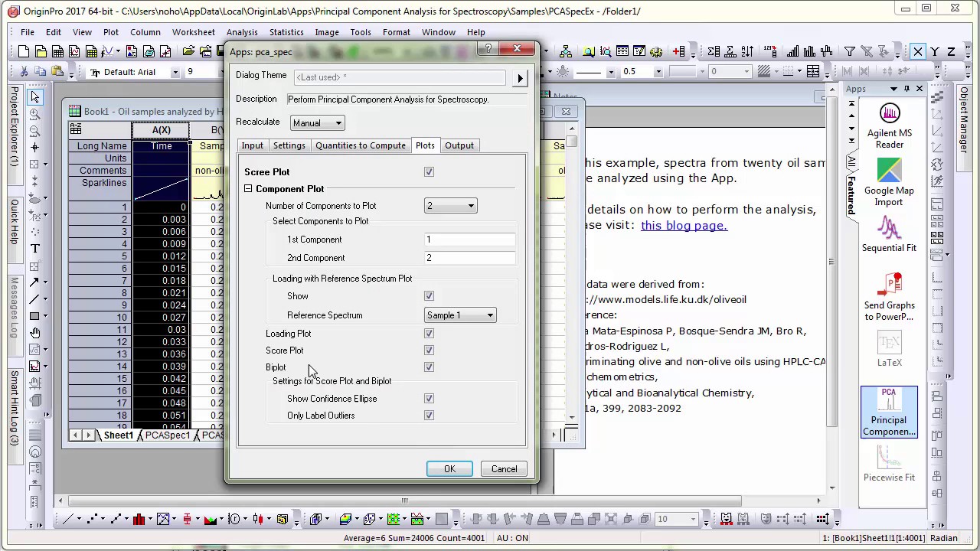Toggle Show Confidence Ellipse checkbox
Image resolution: width=980 pixels, height=551 pixels.
[429, 399]
